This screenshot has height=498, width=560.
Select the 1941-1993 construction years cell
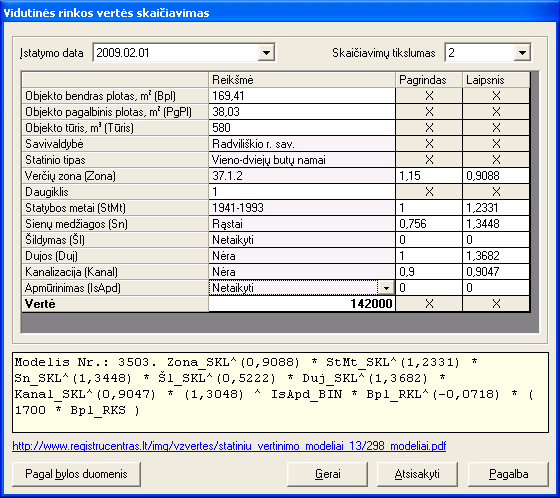click(x=302, y=208)
